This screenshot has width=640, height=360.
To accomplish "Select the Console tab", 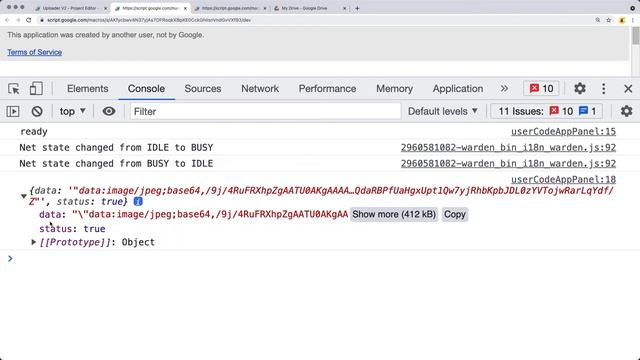I will coord(146,89).
